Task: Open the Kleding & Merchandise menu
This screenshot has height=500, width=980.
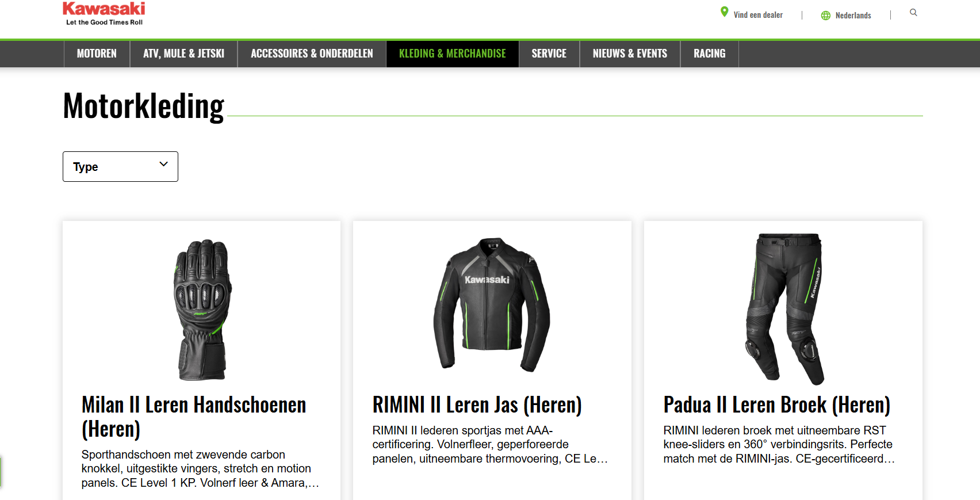Action: coord(453,54)
